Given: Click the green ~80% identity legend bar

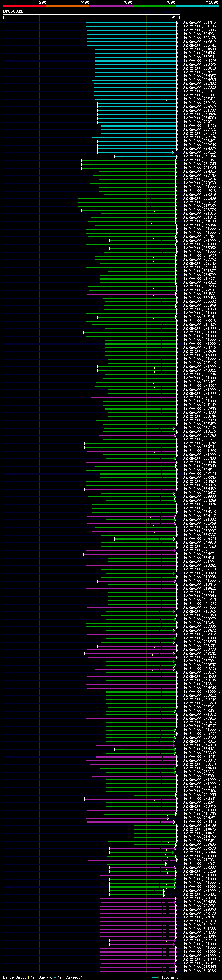Looking at the screenshot, I should [154, 6].
